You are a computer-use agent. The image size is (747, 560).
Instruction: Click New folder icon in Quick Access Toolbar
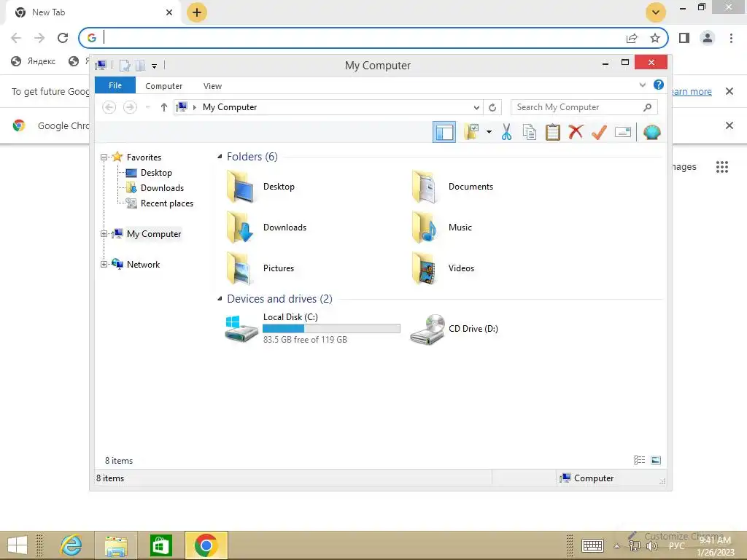pyautogui.click(x=140, y=66)
